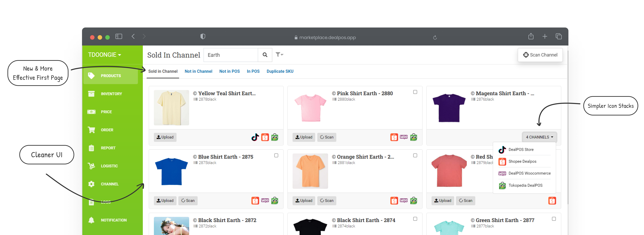This screenshot has width=644, height=235.
Task: Click the Channel gear icon in sidebar
Action: point(91,184)
